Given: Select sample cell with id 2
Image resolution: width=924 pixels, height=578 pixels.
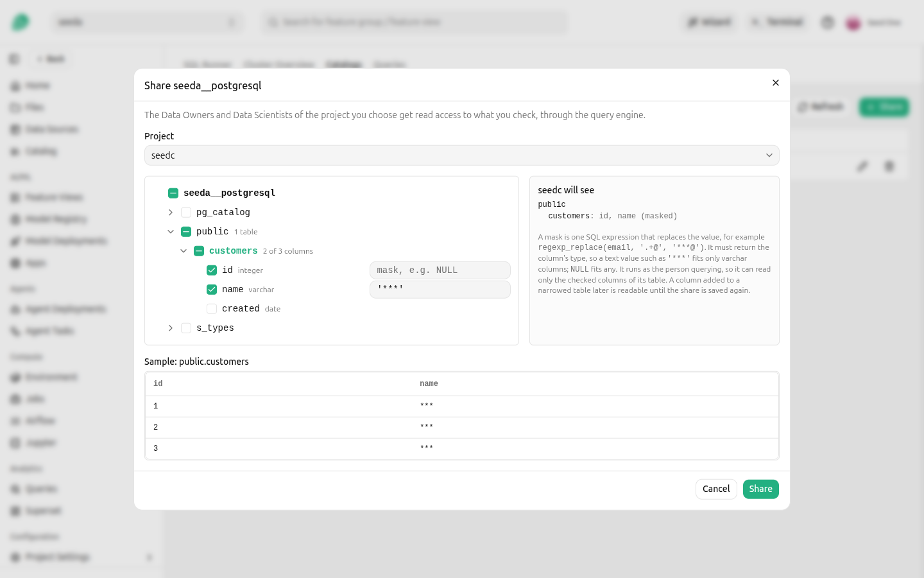Looking at the screenshot, I should [x=156, y=428].
